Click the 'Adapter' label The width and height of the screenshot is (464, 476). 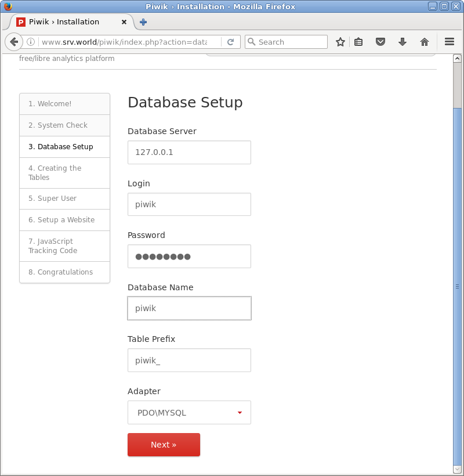pyautogui.click(x=144, y=392)
